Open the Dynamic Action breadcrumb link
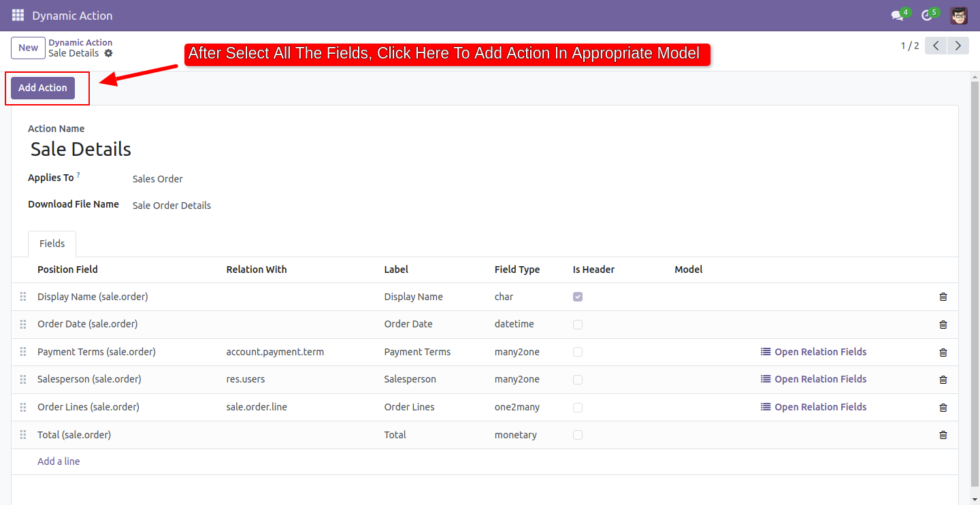 tap(80, 42)
